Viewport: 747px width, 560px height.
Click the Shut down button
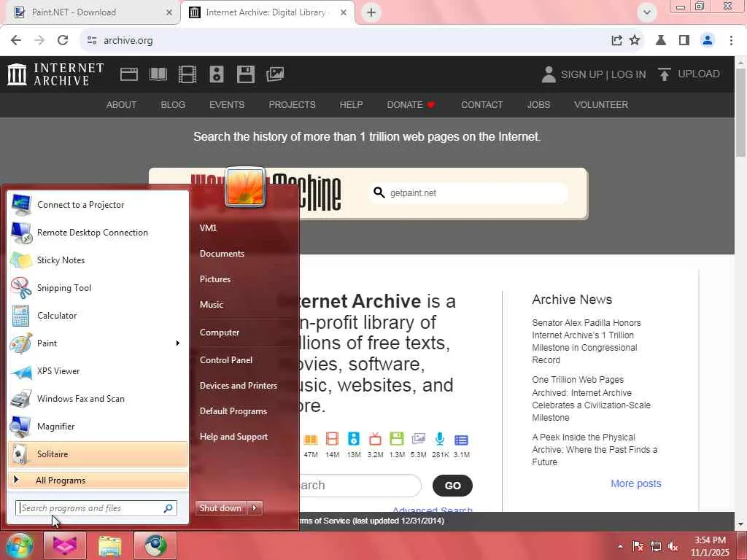pyautogui.click(x=221, y=508)
